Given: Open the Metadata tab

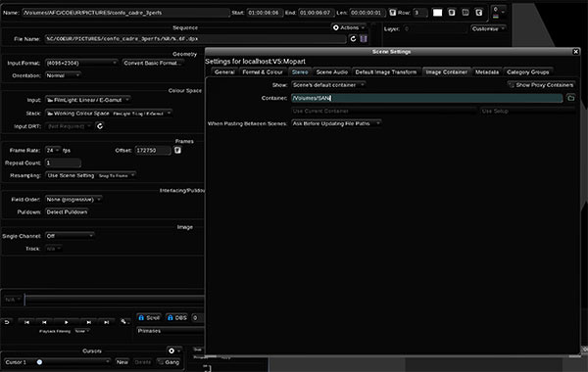Looking at the screenshot, I should tap(487, 71).
